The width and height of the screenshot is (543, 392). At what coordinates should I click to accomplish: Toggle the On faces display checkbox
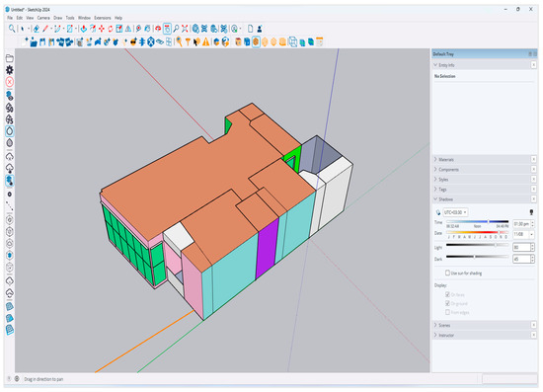(x=447, y=294)
